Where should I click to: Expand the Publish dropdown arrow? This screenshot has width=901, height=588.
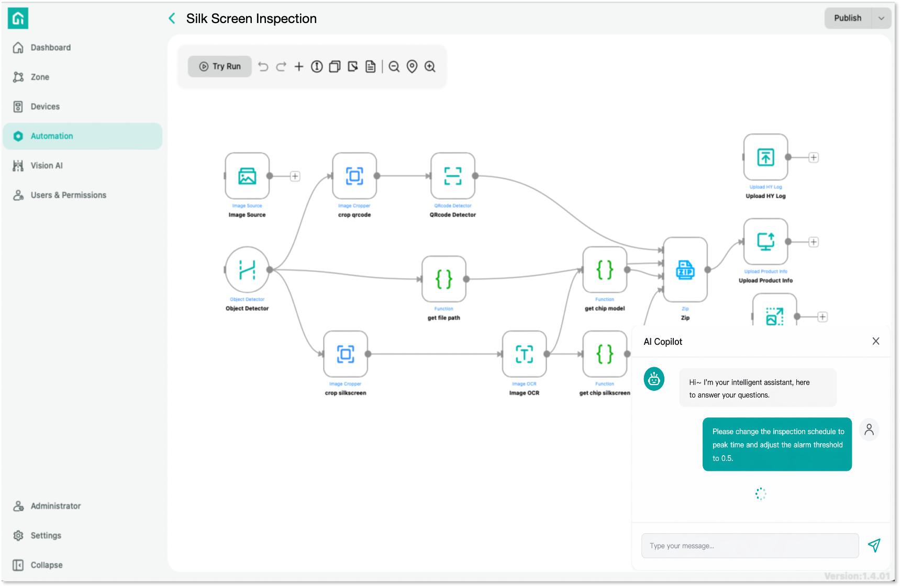pos(881,18)
